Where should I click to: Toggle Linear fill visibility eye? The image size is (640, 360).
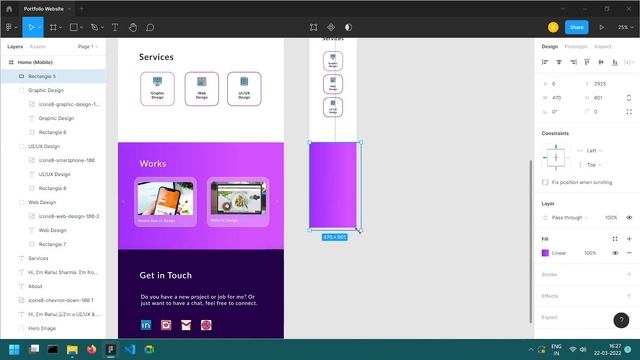(615, 253)
